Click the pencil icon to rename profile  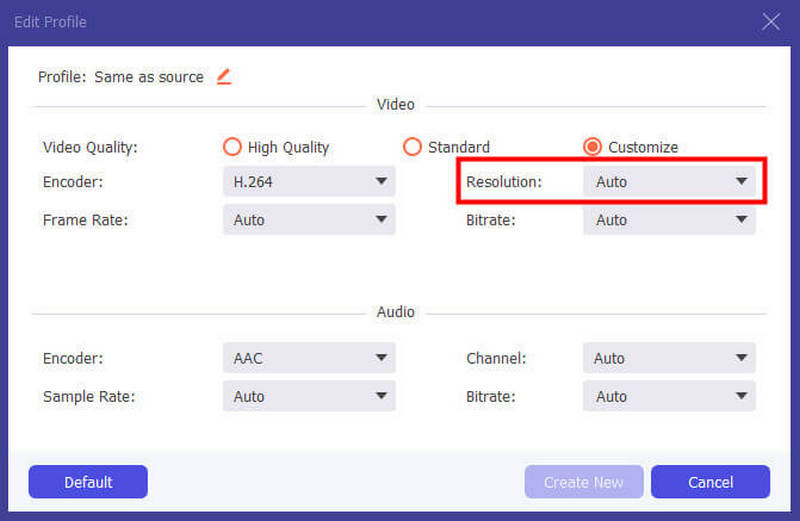(224, 77)
